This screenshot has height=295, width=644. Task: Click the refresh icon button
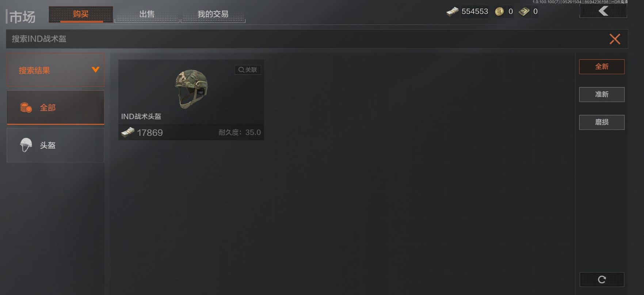click(602, 280)
